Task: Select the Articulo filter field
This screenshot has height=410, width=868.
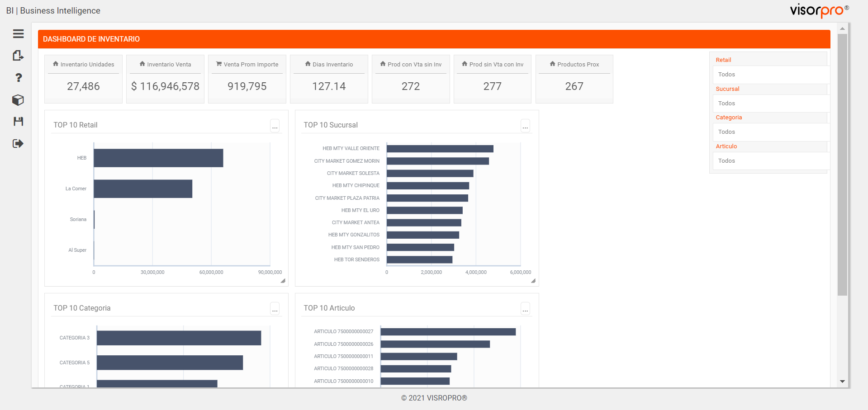Action: (770, 160)
